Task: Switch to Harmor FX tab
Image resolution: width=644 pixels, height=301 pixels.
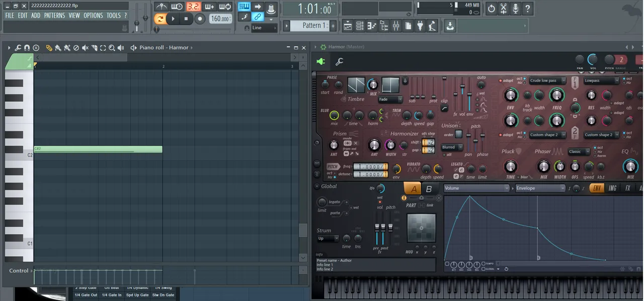Action: [x=627, y=188]
